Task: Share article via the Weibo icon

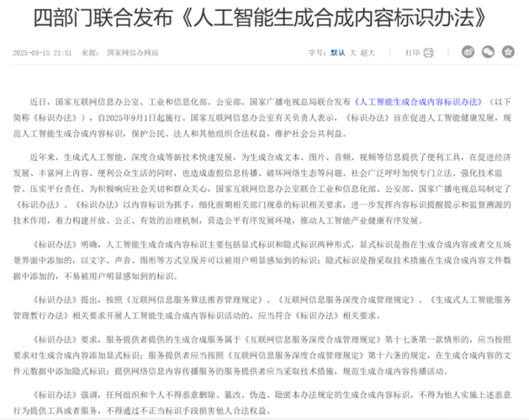Action: click(468, 52)
